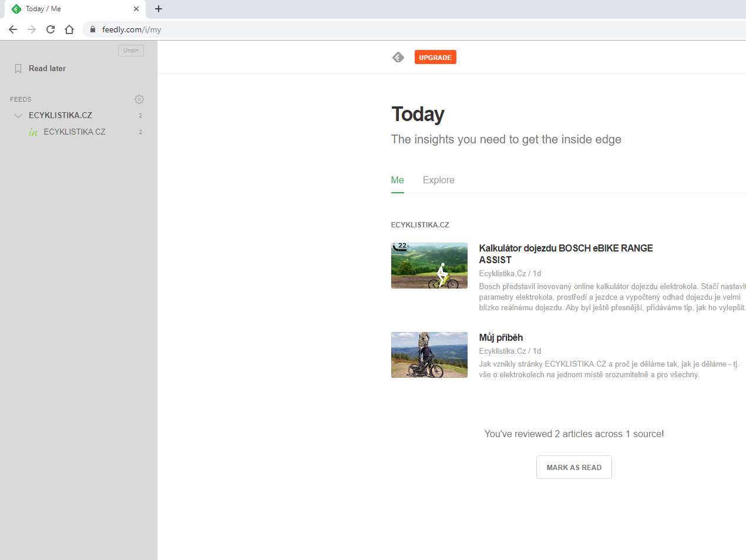
Task: Unpin the left sidebar
Action: click(131, 51)
